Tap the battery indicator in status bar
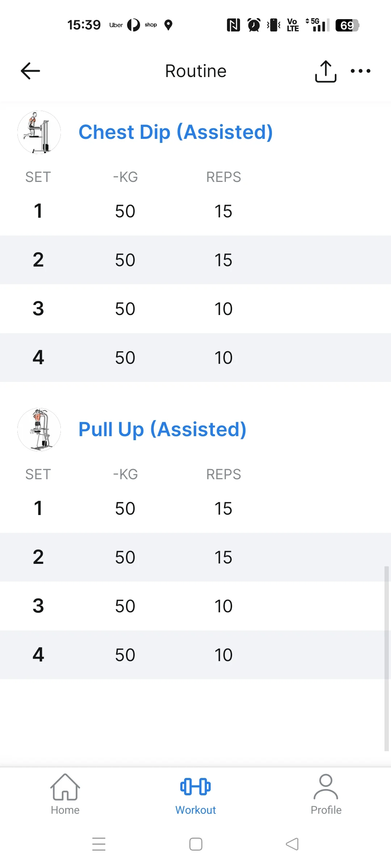 tap(347, 25)
